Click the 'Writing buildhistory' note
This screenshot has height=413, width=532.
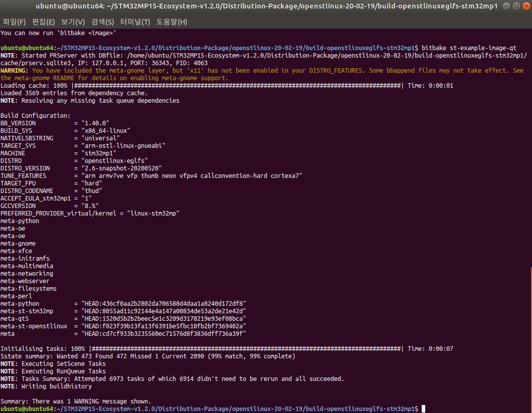46,386
